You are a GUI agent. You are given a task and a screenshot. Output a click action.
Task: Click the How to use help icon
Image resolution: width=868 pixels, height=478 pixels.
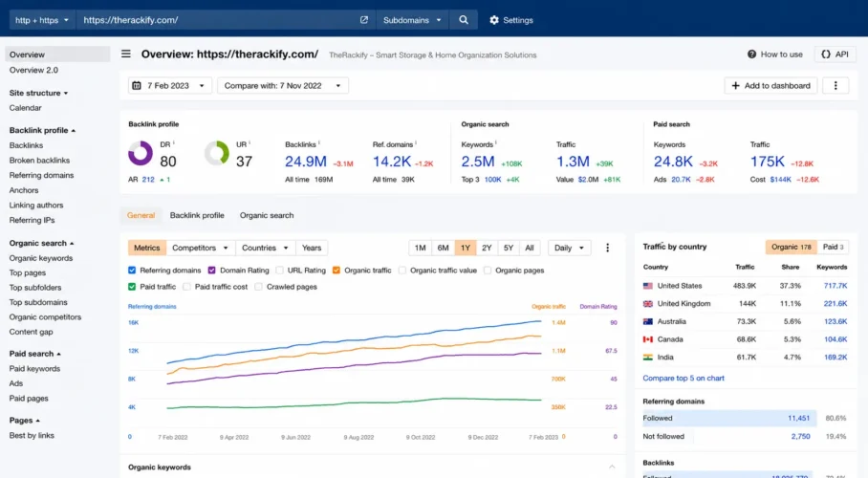(751, 54)
